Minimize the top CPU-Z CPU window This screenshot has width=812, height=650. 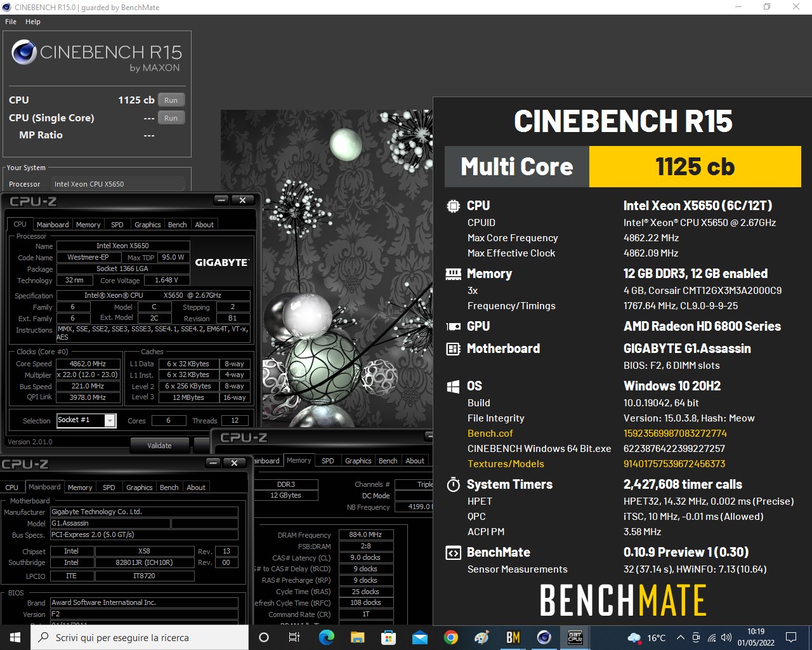coord(221,200)
